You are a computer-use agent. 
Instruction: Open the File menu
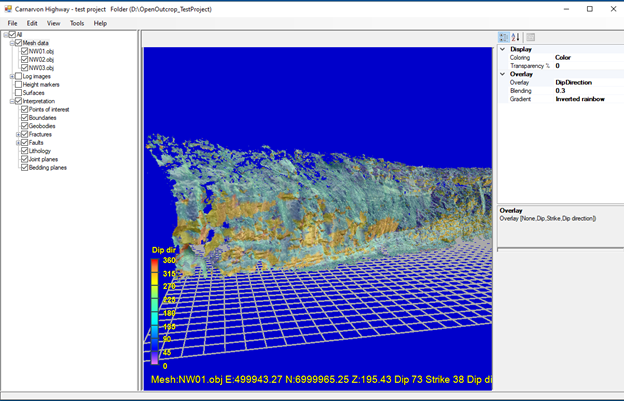coord(13,23)
